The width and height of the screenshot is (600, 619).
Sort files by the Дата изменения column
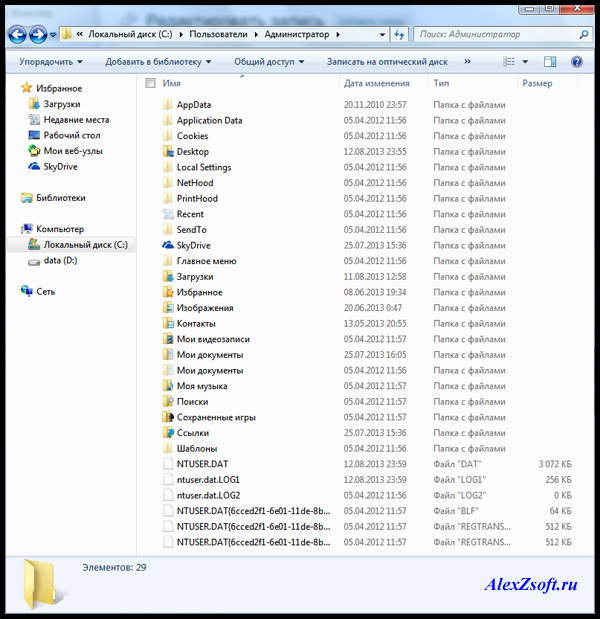point(376,83)
